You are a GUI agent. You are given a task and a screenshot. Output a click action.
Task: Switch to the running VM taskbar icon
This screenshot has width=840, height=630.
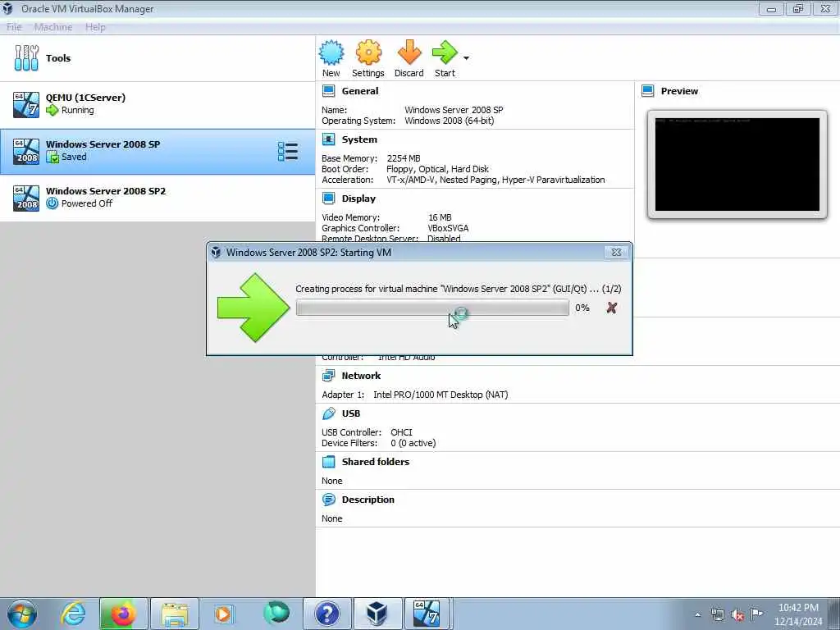pyautogui.click(x=427, y=614)
